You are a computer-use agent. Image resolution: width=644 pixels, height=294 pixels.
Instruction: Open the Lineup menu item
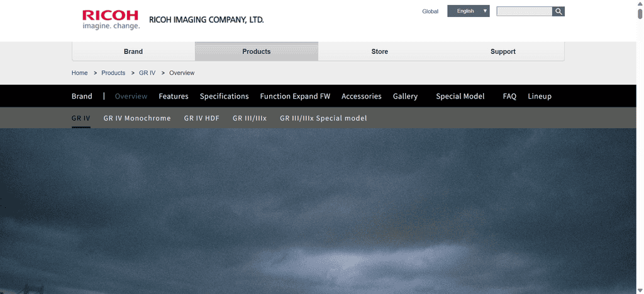(540, 96)
